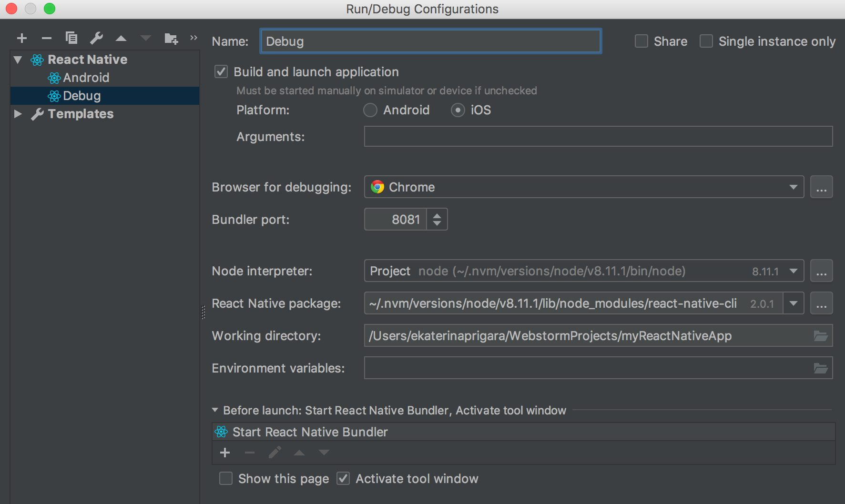Viewport: 845px width, 504px height.
Task: Select the Templates row
Action: [x=105, y=114]
